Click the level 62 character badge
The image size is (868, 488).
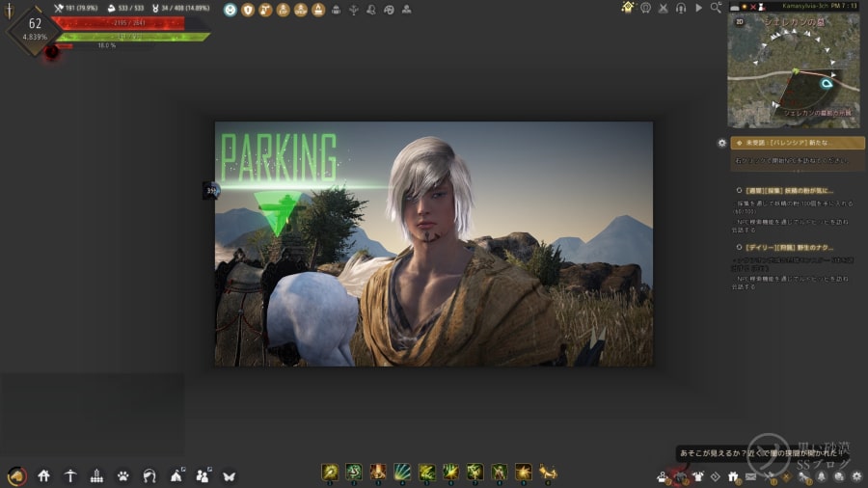click(35, 30)
